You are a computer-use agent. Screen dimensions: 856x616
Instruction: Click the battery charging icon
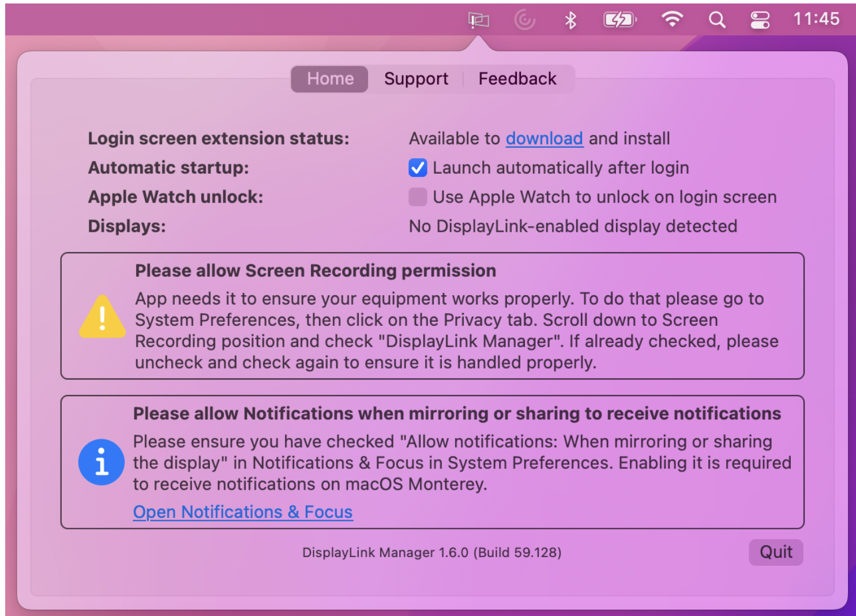[x=620, y=20]
